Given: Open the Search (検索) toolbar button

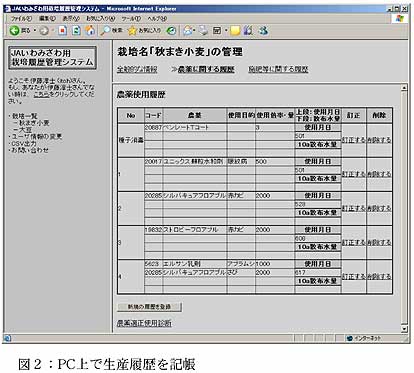Looking at the screenshot, I should pyautogui.click(x=112, y=31).
